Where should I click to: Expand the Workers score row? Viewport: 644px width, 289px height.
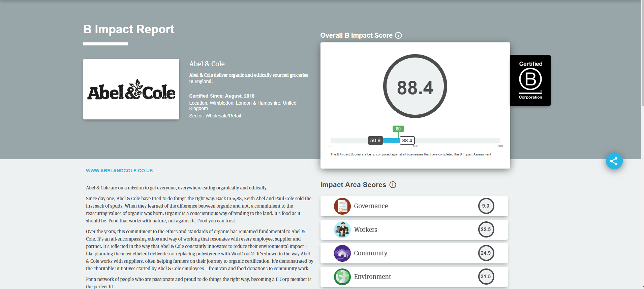(414, 229)
